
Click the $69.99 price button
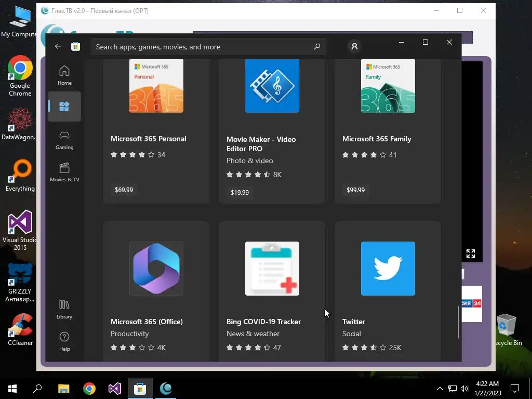tap(124, 190)
